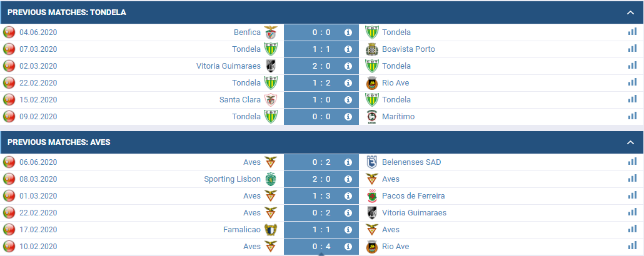Open the Boavista Porto team link
This screenshot has width=644, height=256.
(408, 49)
